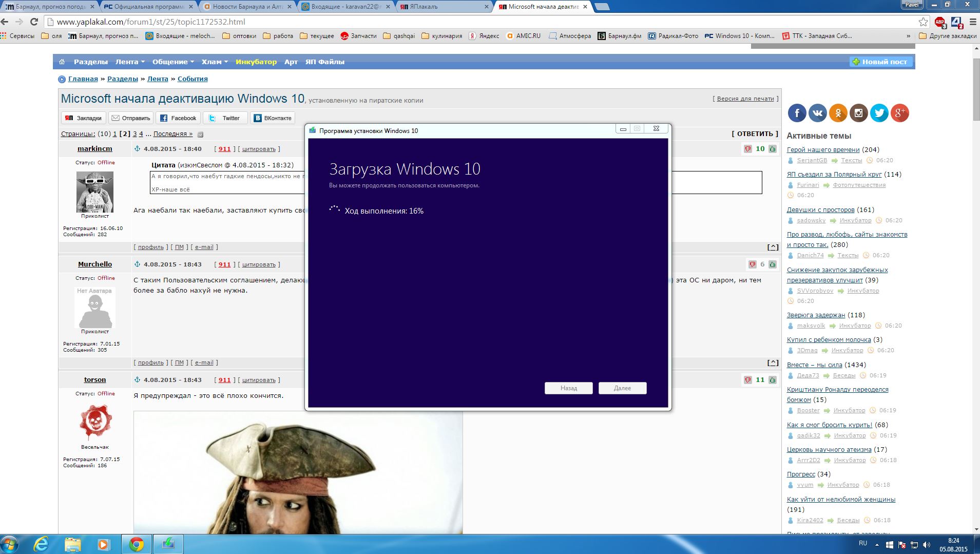Expand the Лента dropdown in the site menu

130,62
